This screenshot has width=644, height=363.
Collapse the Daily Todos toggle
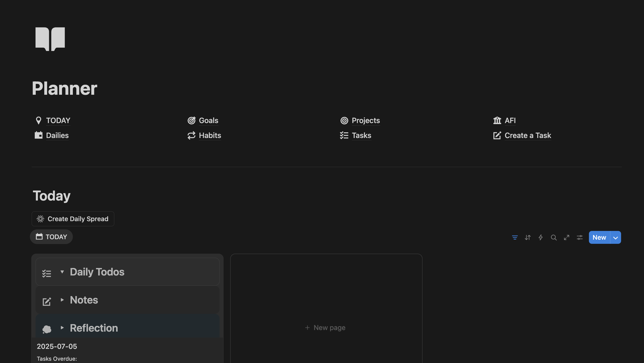tap(62, 272)
